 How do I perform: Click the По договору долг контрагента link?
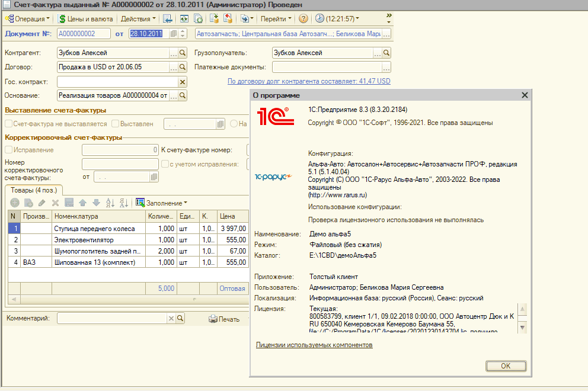309,81
